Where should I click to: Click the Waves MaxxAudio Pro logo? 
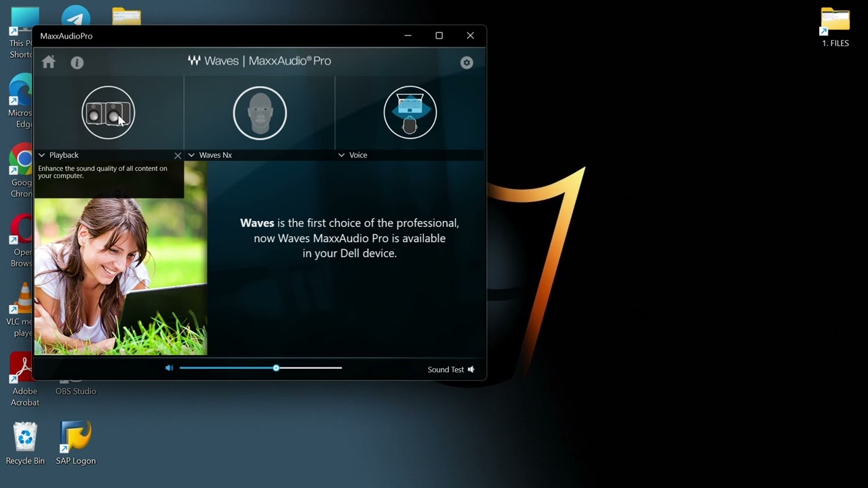[x=260, y=61]
